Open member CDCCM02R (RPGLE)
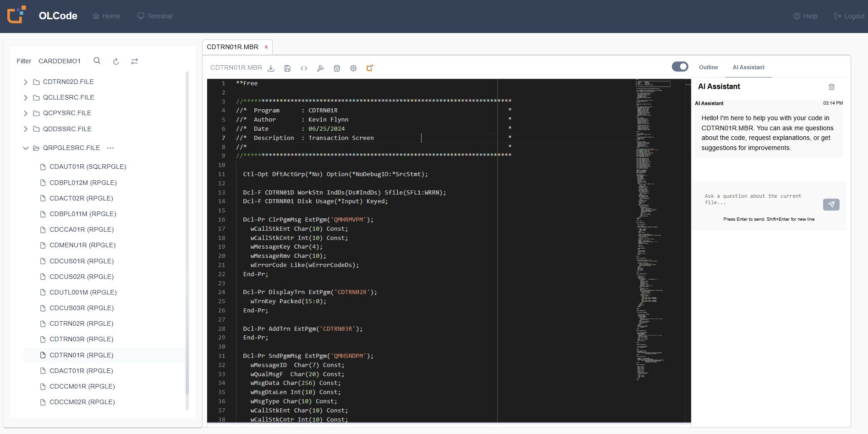The image size is (868, 434). [x=82, y=402]
